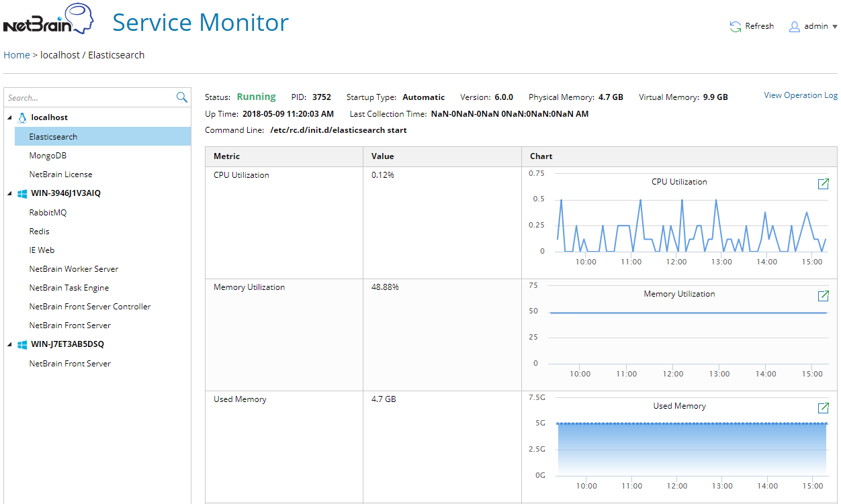Expand the CPU Utilization chart icon

pos(823,184)
